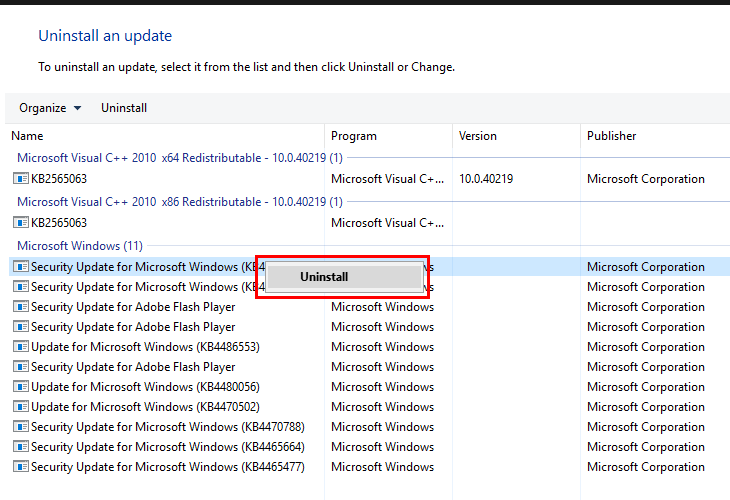Select Update for Microsoft Windows (KB4470502)
The image size is (730, 500).
tap(145, 407)
